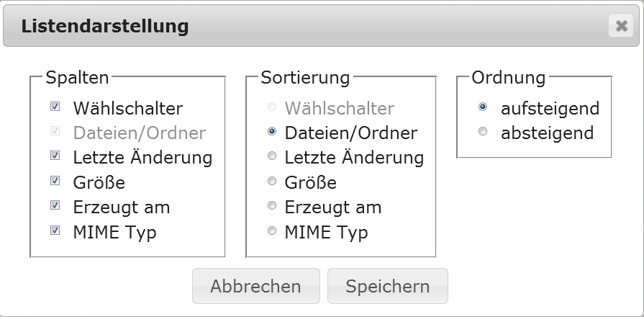
Task: Sort by Letzte Änderung radio option
Action: [x=271, y=156]
